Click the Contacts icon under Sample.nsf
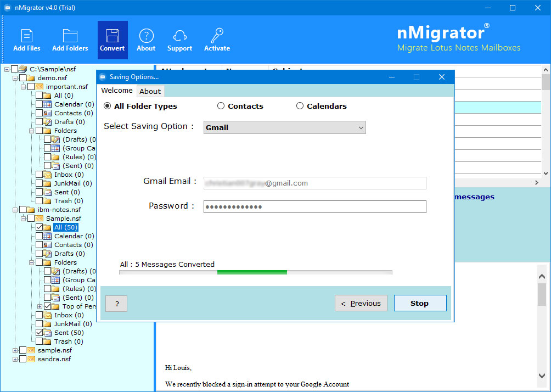This screenshot has width=551, height=392. click(47, 245)
